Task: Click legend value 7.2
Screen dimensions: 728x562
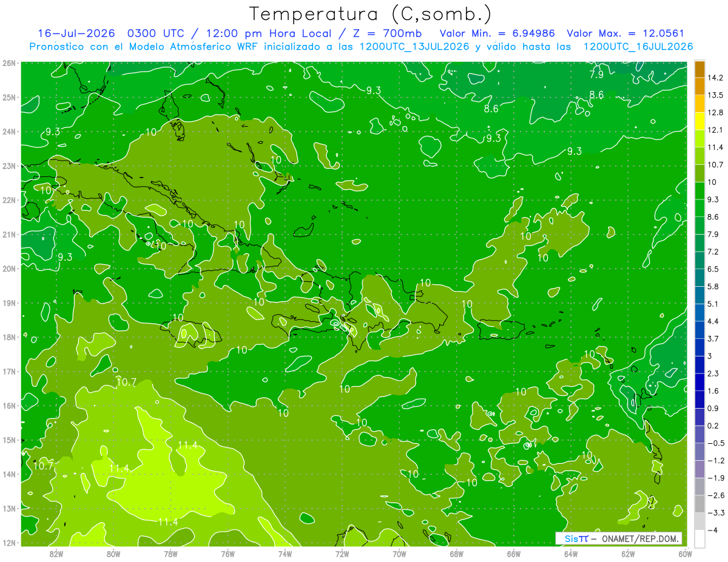Action: (x=713, y=252)
